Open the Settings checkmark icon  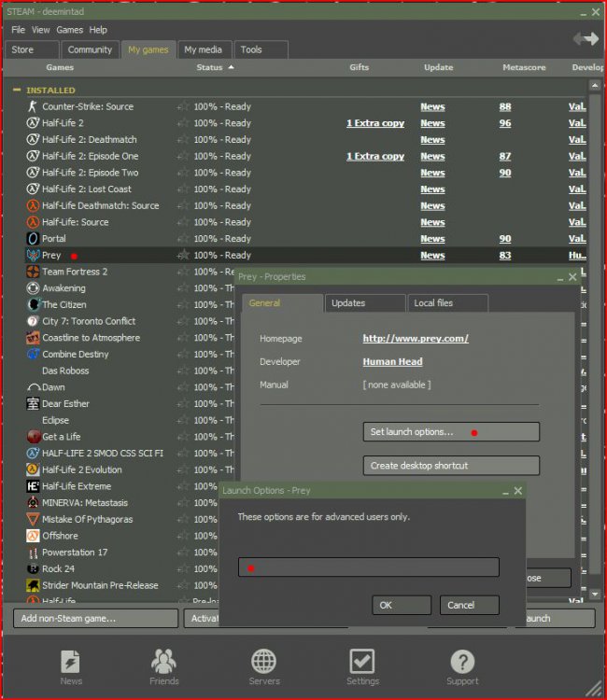tap(362, 661)
